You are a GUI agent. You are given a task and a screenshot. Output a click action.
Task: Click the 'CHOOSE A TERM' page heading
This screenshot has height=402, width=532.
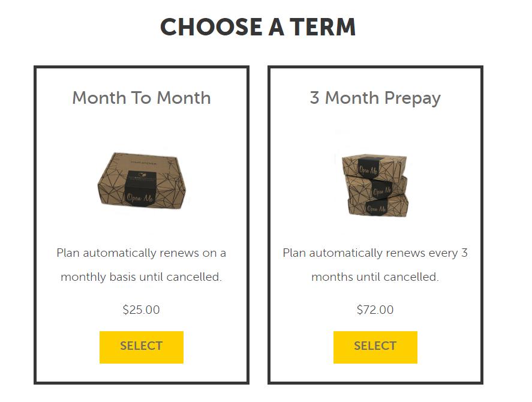[258, 27]
